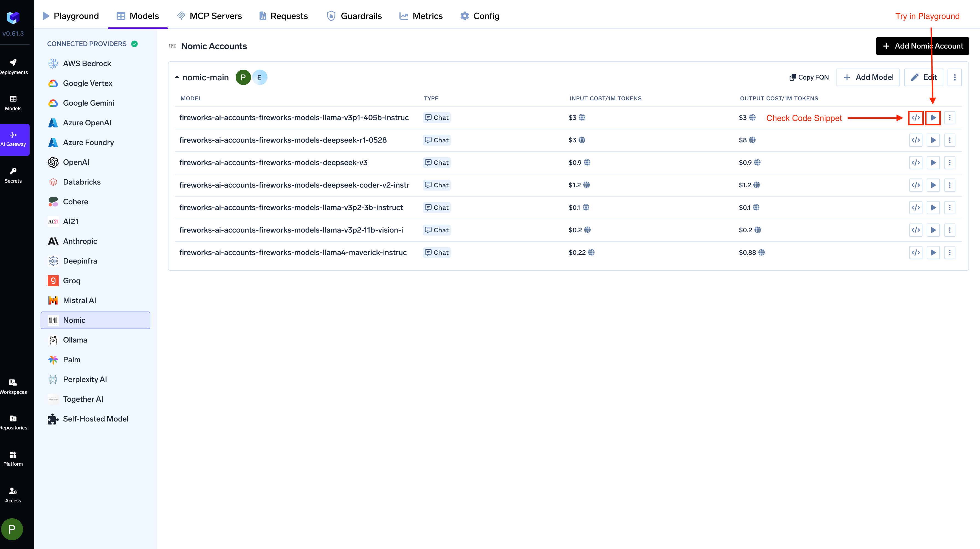
Task: Try deepseek-coder-v2 in Playground
Action: 933,185
